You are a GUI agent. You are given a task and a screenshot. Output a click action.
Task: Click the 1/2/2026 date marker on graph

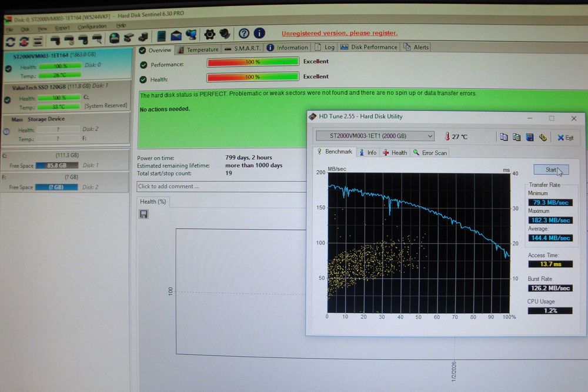[x=454, y=371]
